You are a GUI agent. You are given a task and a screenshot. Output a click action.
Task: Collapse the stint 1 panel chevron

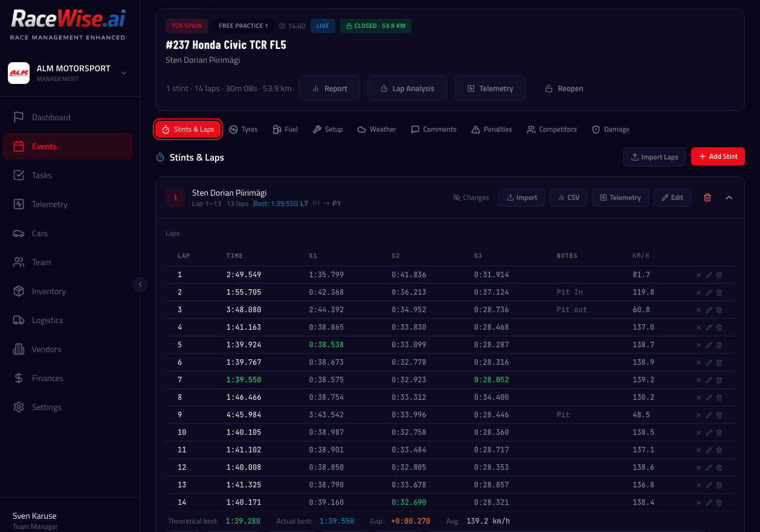point(729,197)
